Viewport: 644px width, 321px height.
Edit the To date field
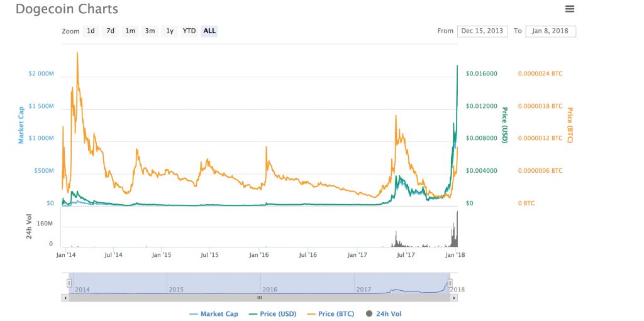tap(550, 31)
